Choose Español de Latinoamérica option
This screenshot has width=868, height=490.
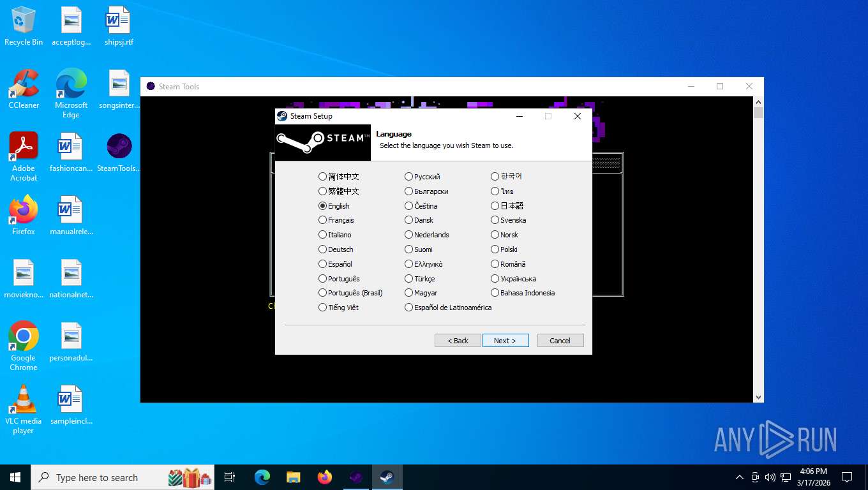click(448, 308)
